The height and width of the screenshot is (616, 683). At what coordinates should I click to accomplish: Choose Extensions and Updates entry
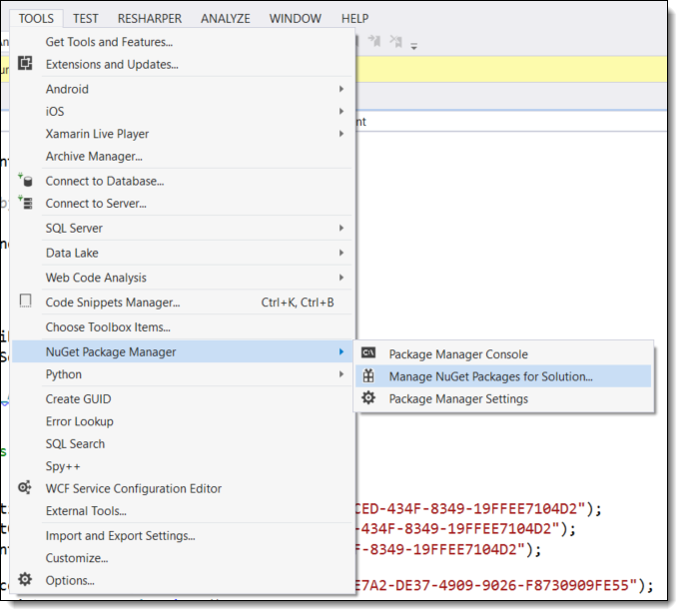pos(182,65)
